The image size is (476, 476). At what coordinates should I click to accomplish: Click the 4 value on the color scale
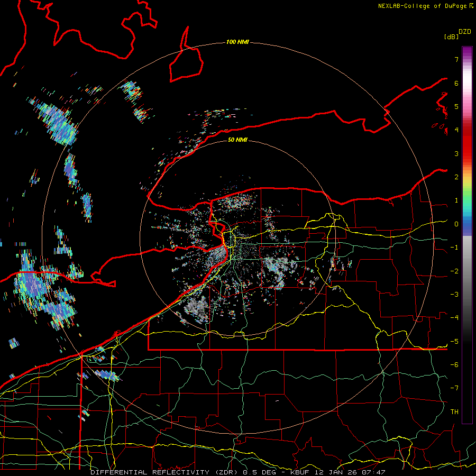click(x=456, y=130)
